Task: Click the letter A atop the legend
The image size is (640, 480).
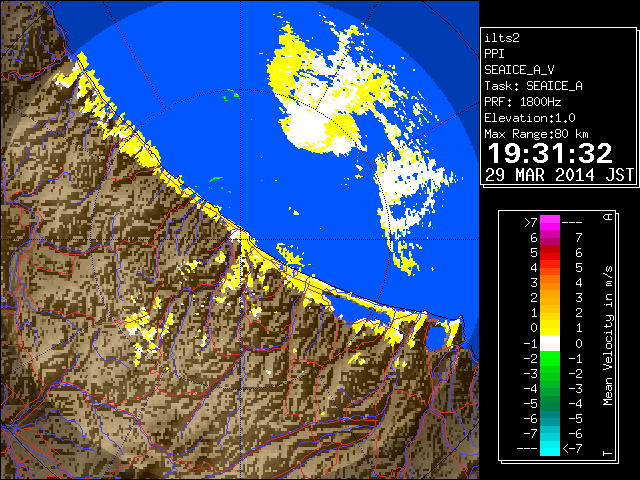Action: click(x=608, y=217)
